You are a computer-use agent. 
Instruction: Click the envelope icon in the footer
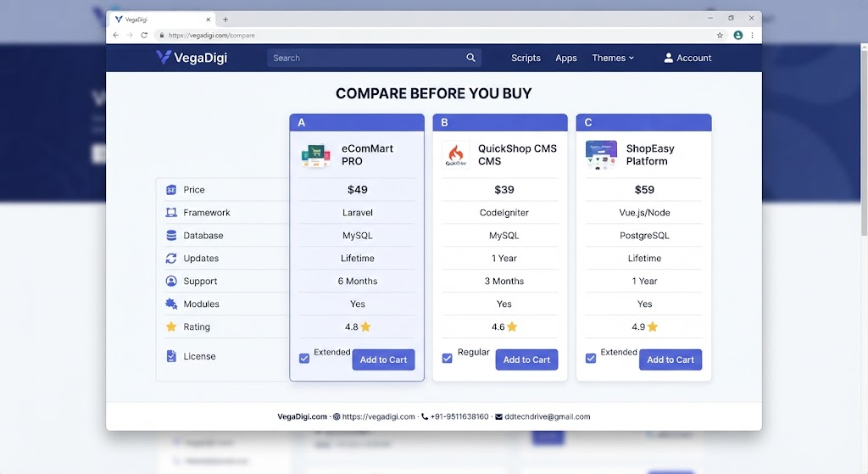pos(498,416)
